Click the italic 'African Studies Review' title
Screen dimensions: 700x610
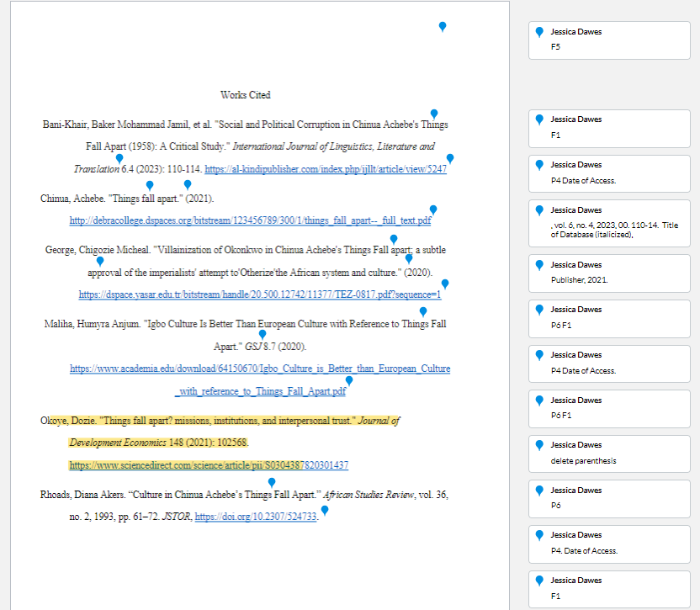(x=369, y=495)
